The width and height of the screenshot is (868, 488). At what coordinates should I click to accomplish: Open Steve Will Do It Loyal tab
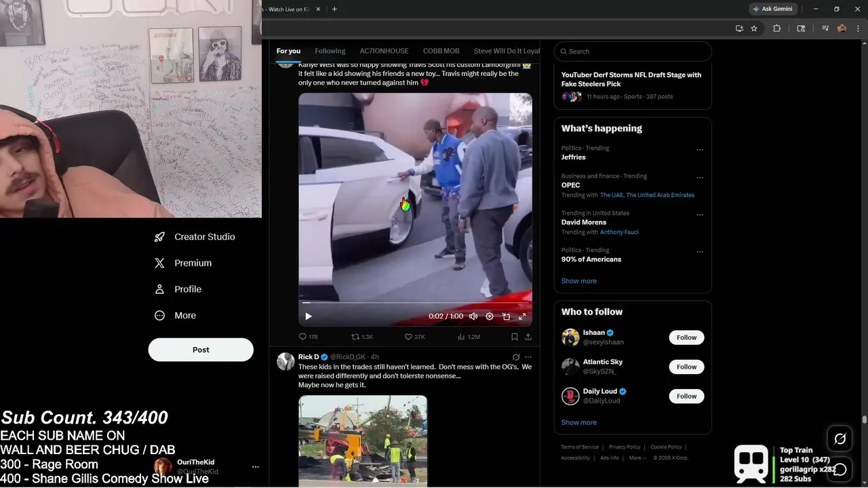click(x=507, y=51)
